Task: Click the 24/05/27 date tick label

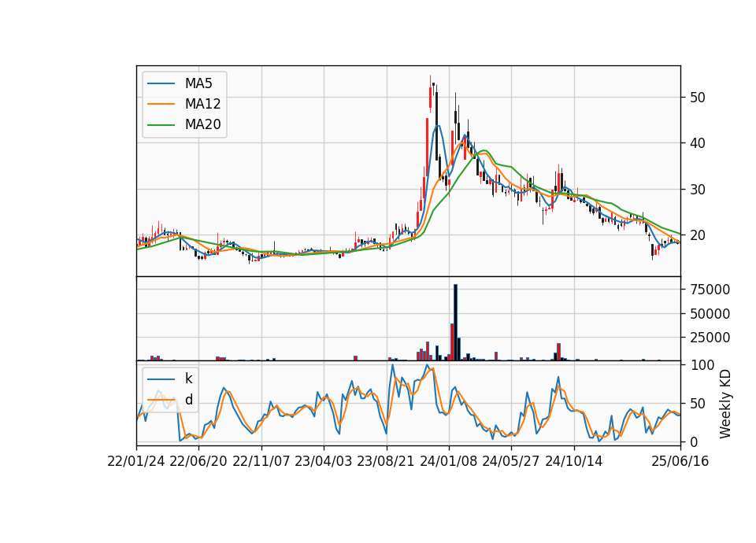Action: (x=511, y=461)
